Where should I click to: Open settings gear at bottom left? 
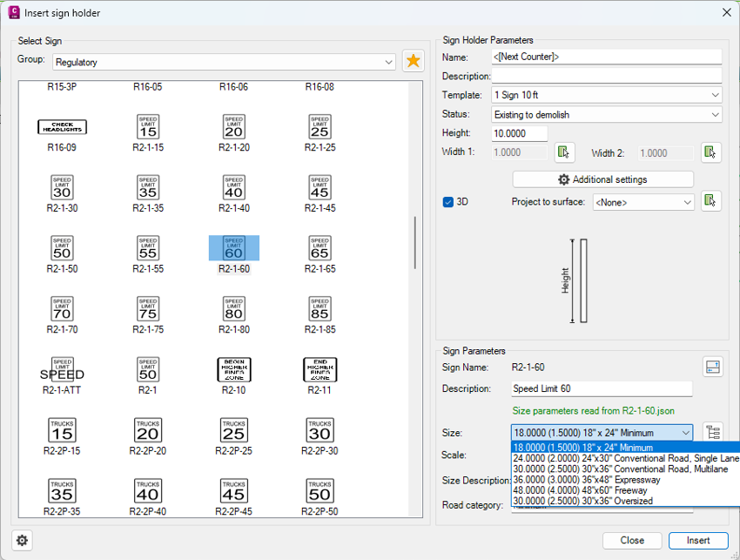23,540
